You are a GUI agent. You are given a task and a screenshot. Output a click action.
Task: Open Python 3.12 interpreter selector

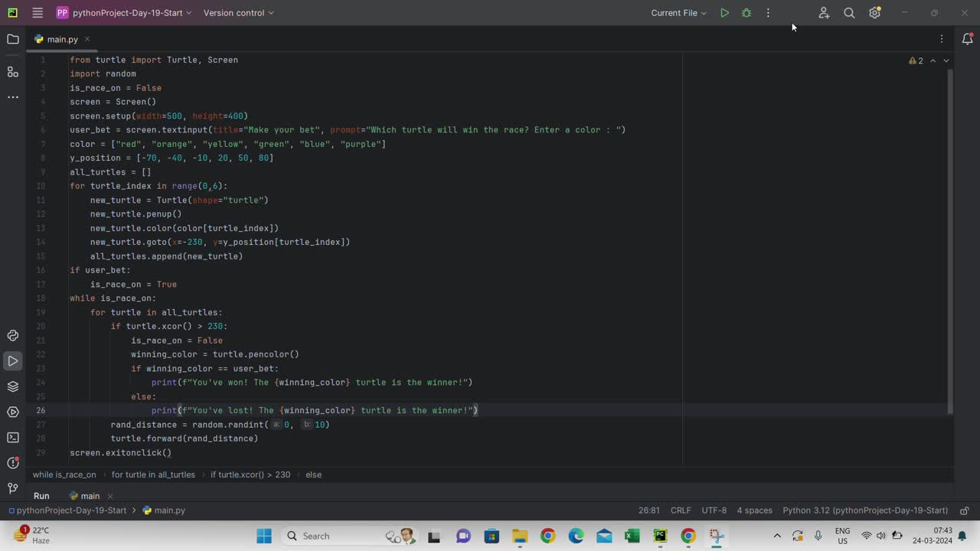tap(865, 510)
